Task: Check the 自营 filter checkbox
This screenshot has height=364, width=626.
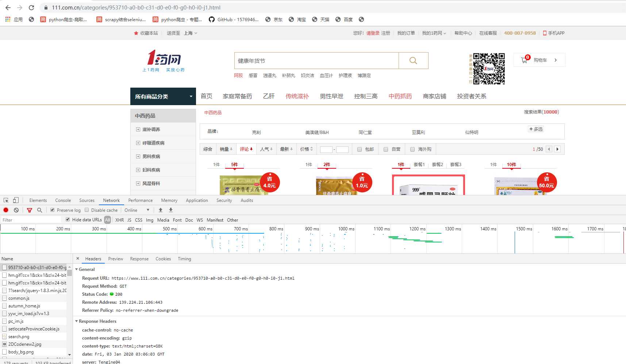Action: [386, 149]
